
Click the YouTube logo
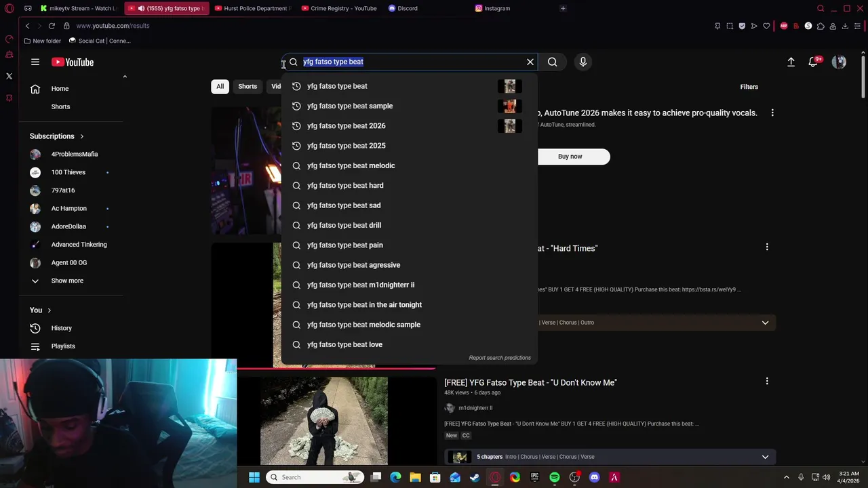[73, 62]
